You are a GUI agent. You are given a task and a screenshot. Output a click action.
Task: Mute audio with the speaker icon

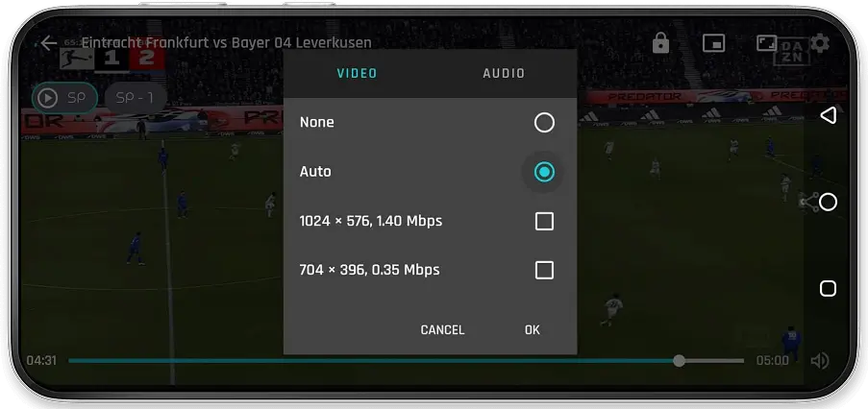pyautogui.click(x=820, y=361)
